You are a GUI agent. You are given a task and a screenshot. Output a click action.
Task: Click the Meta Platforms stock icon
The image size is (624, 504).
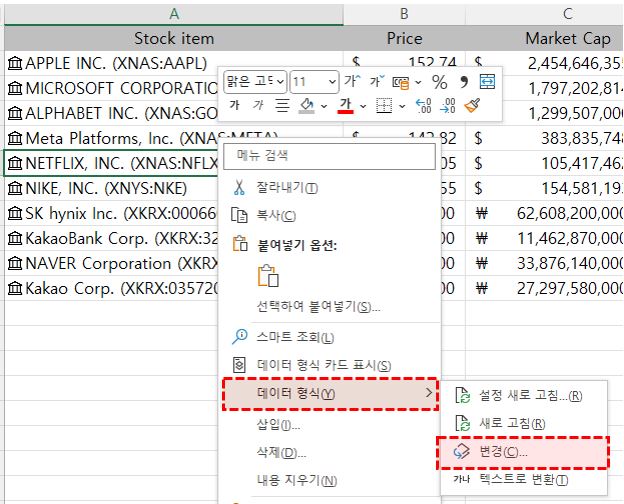15,139
